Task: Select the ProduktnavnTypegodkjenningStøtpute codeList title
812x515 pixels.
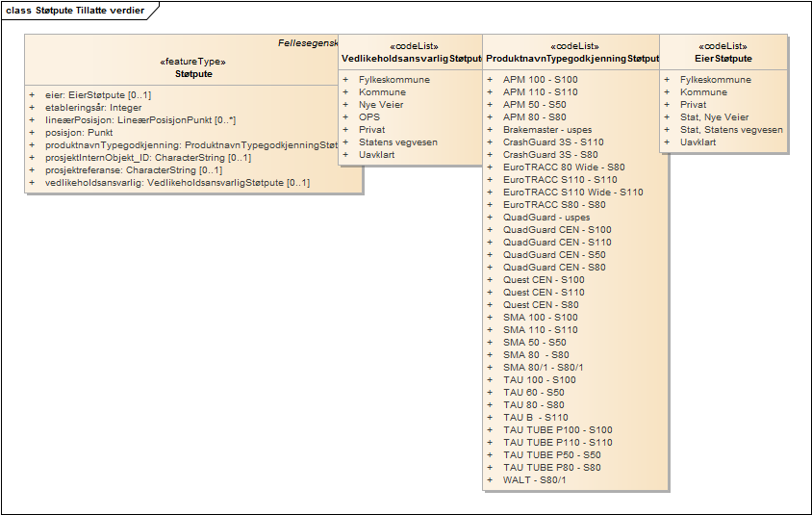Action: 572,59
